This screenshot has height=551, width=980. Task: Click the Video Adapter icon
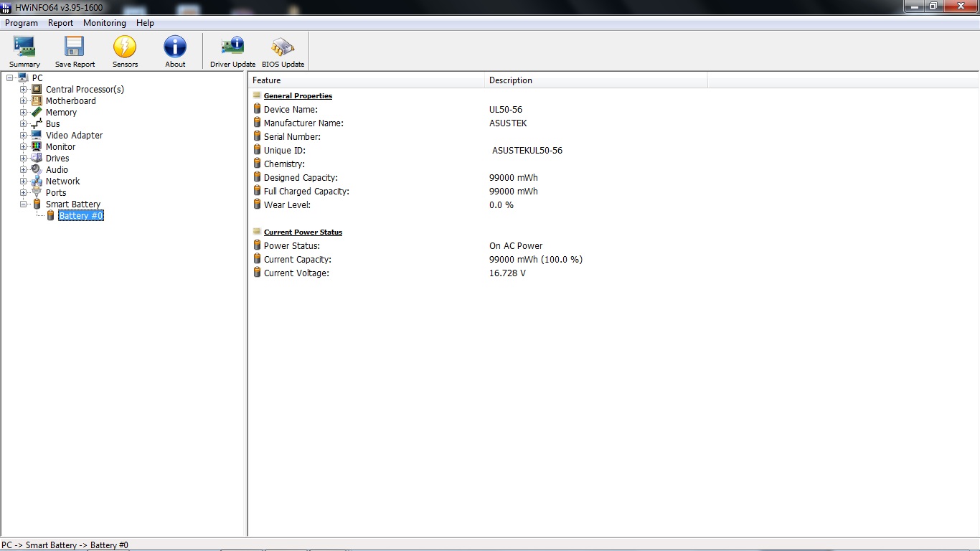37,135
